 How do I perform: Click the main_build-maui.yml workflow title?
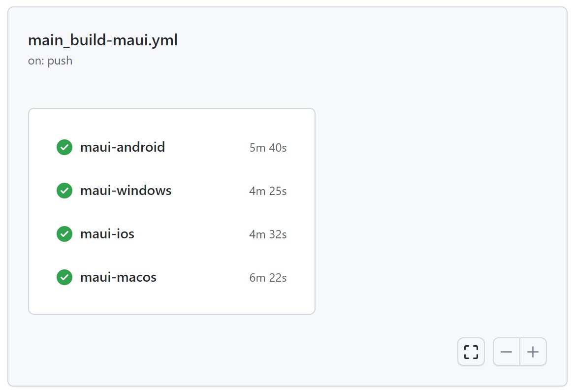[102, 40]
